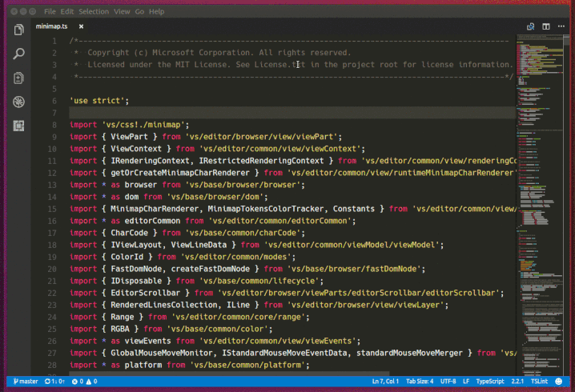Synchronize changes in status bar
Image resolution: width=575 pixels, height=392 pixels.
point(54,382)
